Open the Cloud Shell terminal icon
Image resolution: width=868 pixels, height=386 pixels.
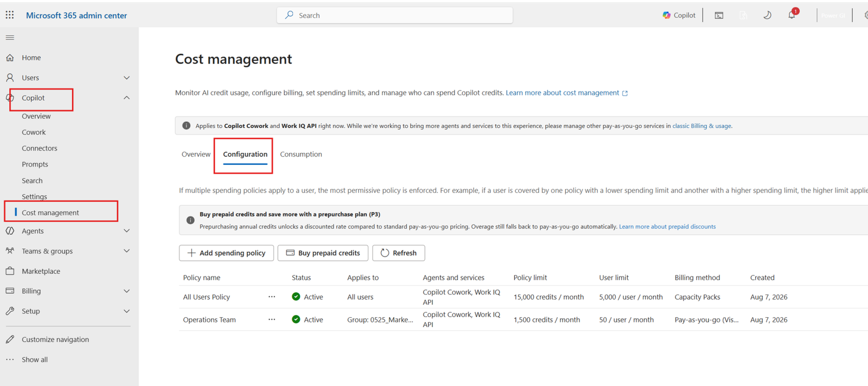[x=719, y=15]
